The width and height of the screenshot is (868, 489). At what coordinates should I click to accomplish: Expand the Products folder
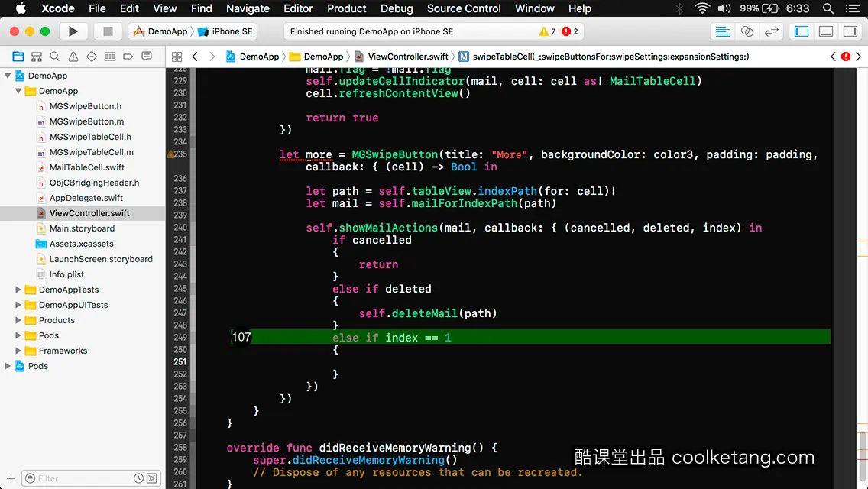pos(18,320)
